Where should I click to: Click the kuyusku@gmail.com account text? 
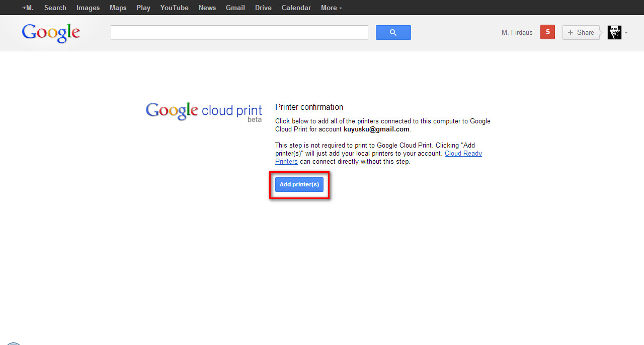376,129
